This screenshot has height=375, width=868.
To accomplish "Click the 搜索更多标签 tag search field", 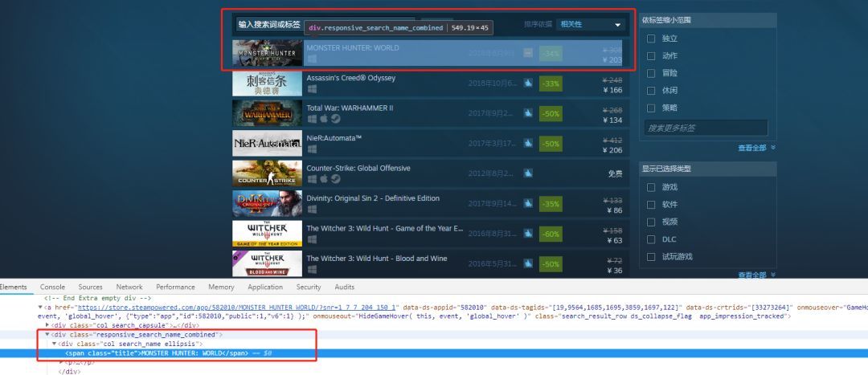I will coord(706,128).
